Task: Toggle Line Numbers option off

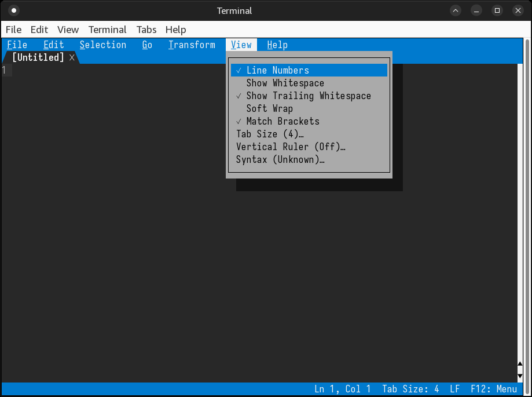Action: click(x=278, y=70)
